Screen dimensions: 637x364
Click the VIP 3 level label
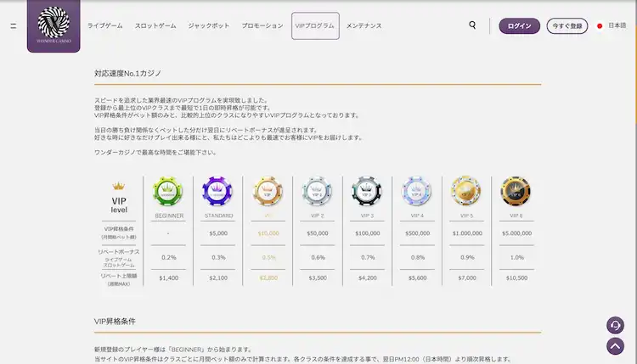coord(367,216)
